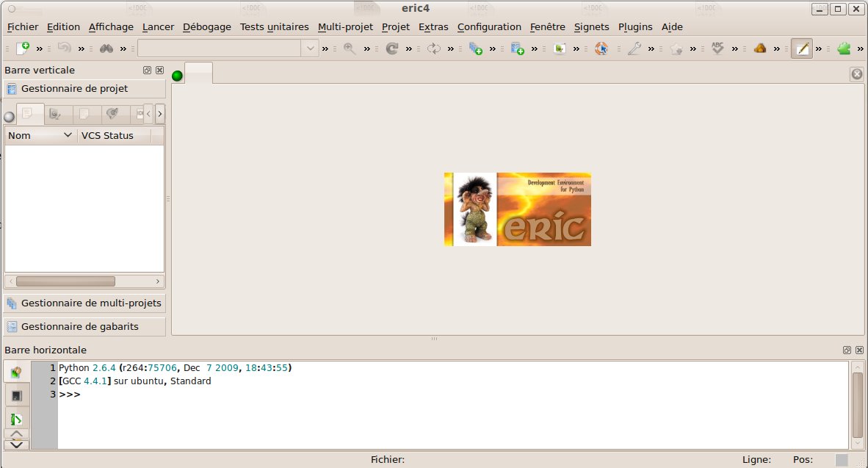
Task: Click inside the toolbar combo box field
Action: pos(220,48)
